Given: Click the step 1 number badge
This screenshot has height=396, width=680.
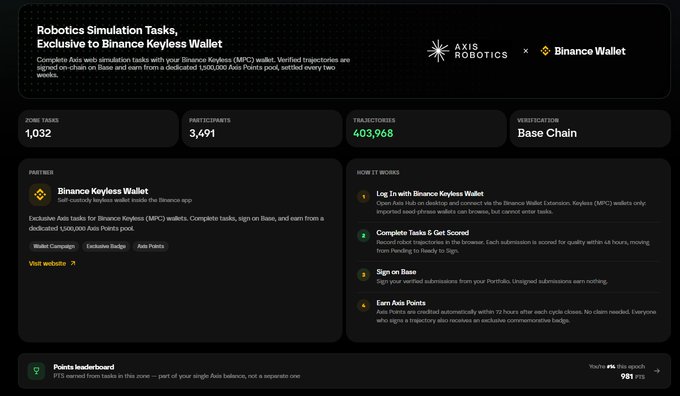Looking at the screenshot, I should [363, 196].
